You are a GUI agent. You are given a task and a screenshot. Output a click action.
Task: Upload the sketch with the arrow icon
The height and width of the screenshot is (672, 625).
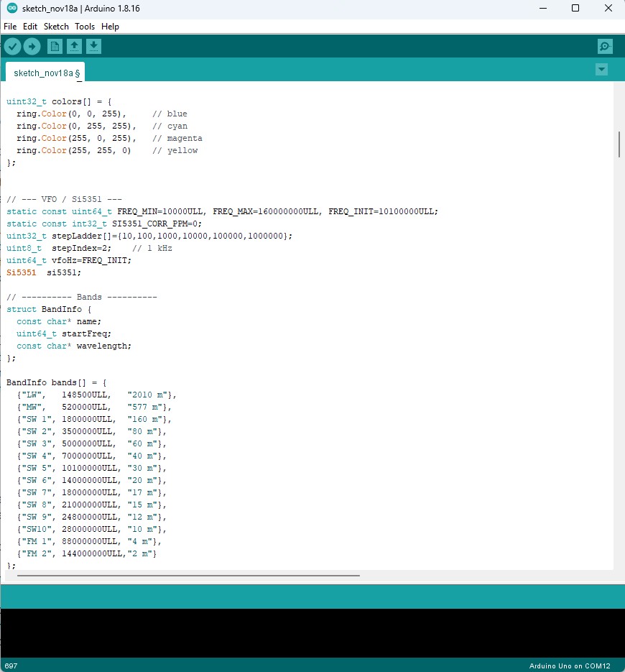pyautogui.click(x=32, y=47)
